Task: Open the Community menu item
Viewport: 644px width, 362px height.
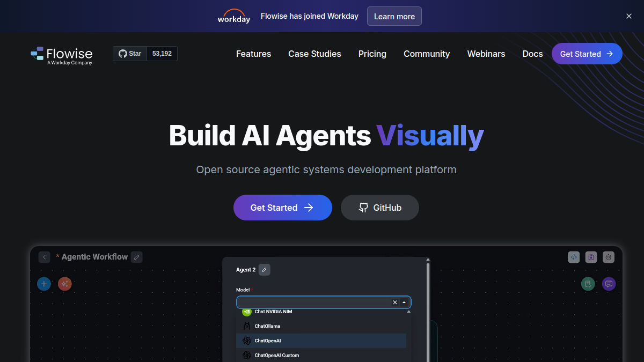Action: pyautogui.click(x=427, y=54)
